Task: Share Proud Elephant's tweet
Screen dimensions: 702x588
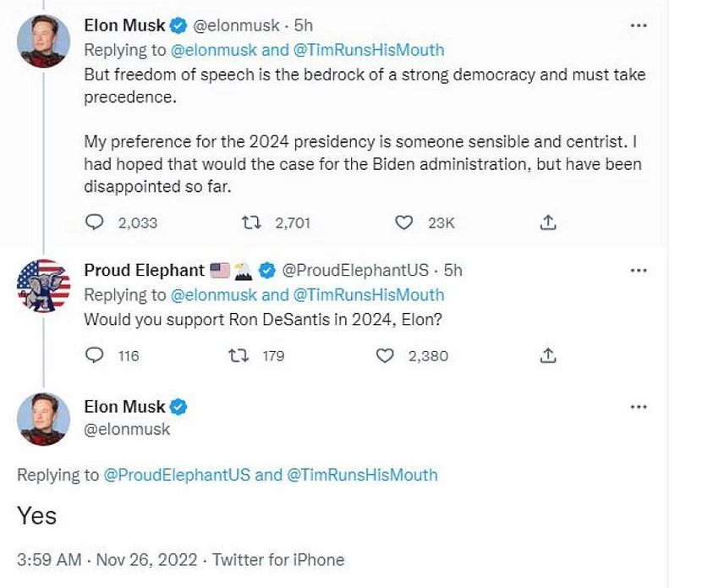Action: [x=548, y=356]
